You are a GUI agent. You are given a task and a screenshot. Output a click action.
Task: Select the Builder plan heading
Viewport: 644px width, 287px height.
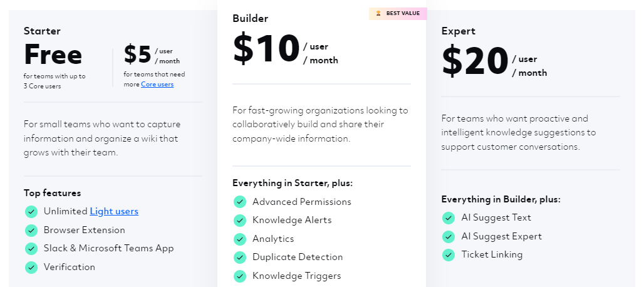250,18
